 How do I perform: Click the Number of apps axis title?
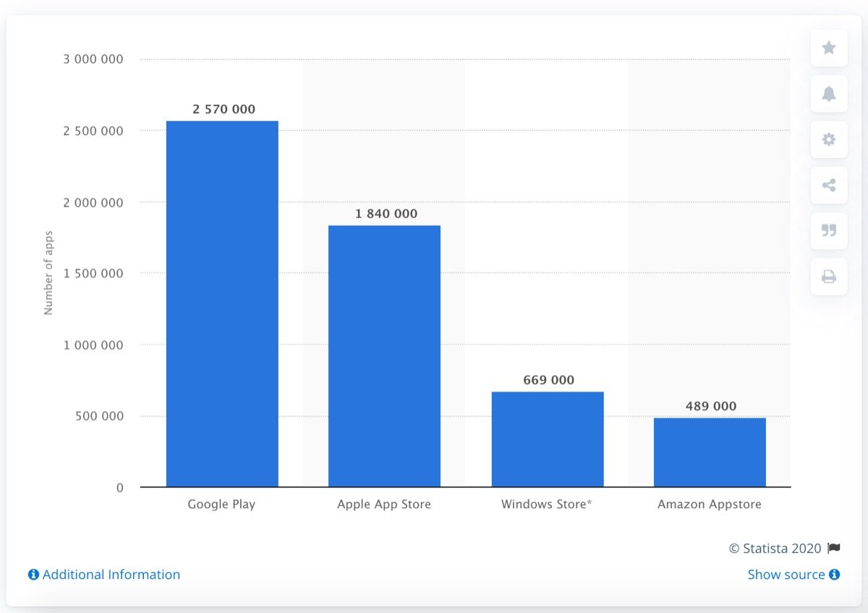[48, 272]
